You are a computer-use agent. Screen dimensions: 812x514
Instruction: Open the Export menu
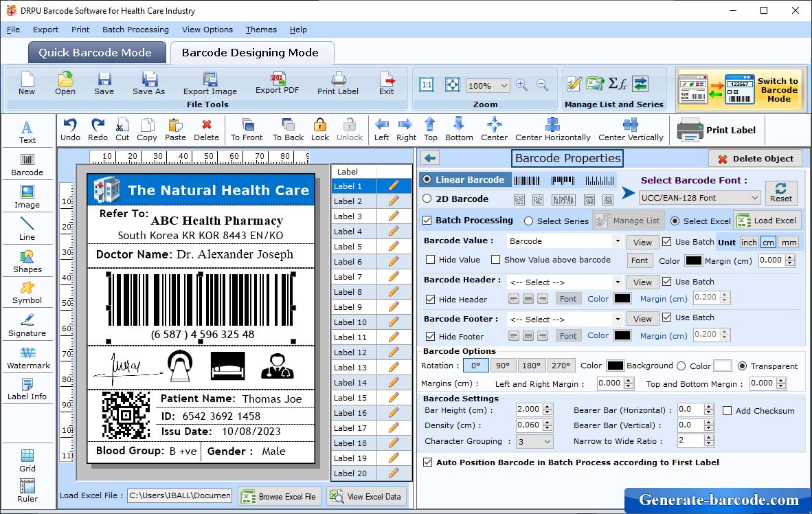point(45,30)
